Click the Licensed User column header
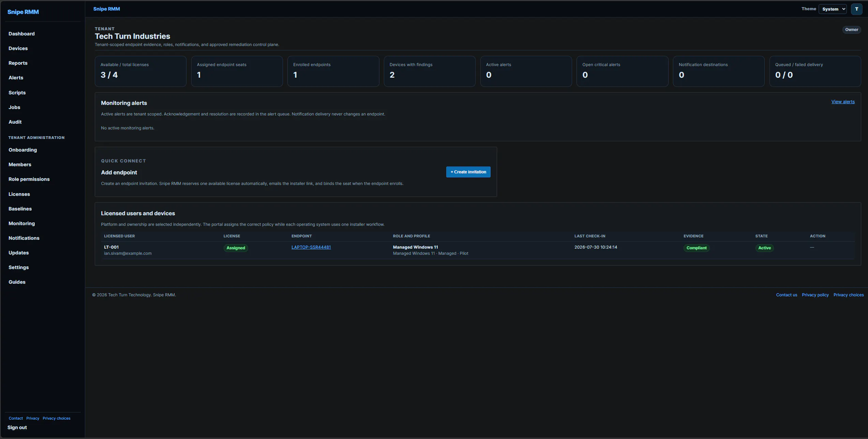The height and width of the screenshot is (439, 868). pos(119,236)
